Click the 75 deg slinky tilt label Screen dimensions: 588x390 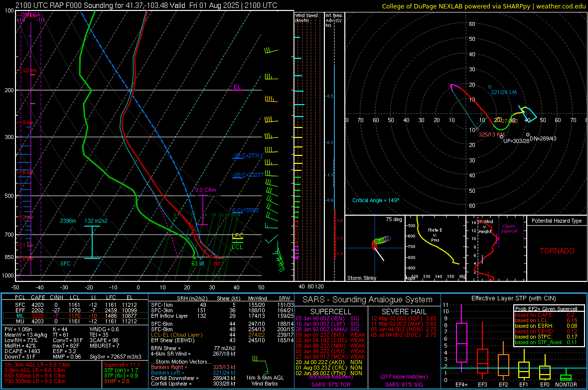[394, 219]
